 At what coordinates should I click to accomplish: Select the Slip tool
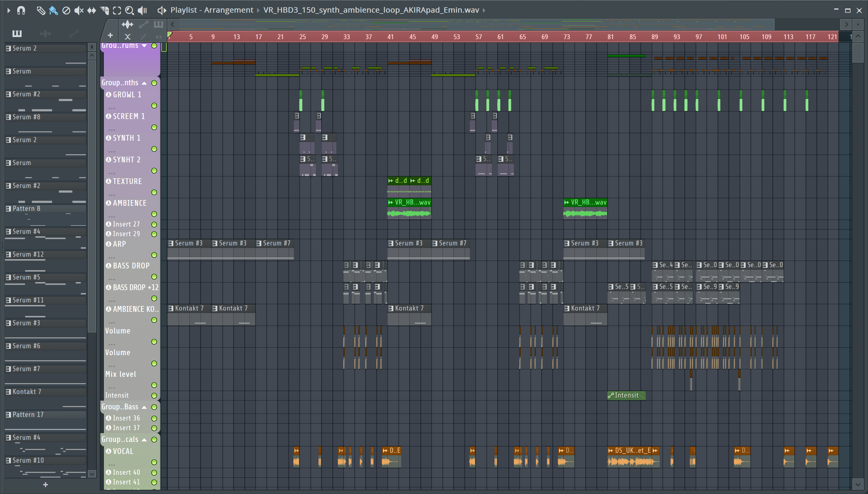pos(91,11)
